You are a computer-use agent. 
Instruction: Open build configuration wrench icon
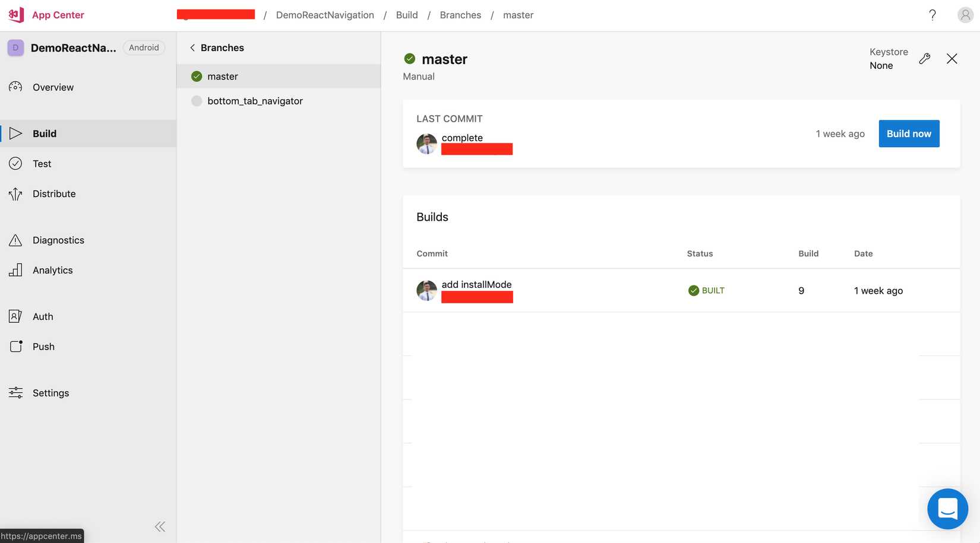[x=925, y=58]
